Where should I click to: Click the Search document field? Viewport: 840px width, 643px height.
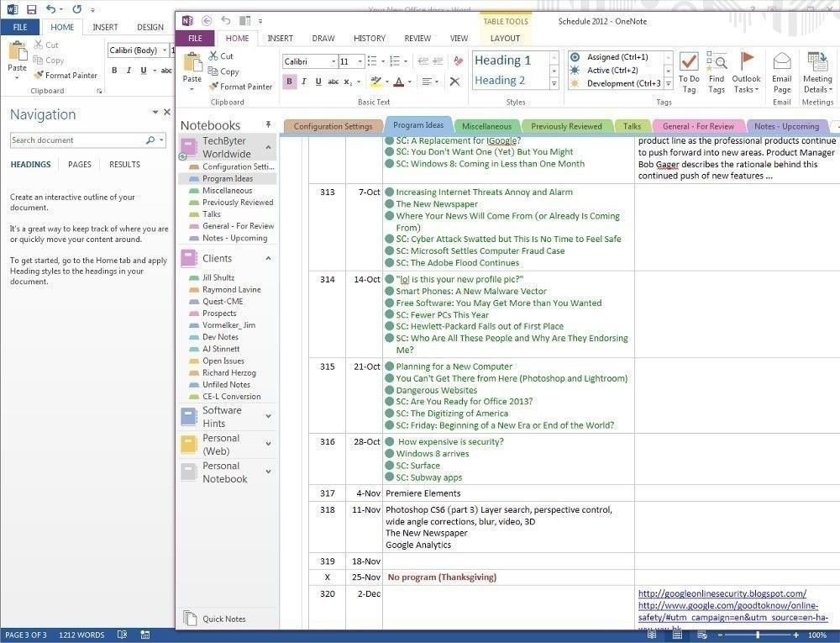77,140
